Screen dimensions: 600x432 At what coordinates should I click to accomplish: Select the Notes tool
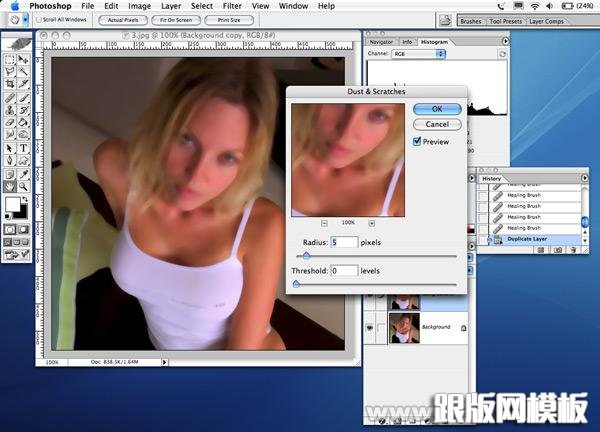(10, 174)
